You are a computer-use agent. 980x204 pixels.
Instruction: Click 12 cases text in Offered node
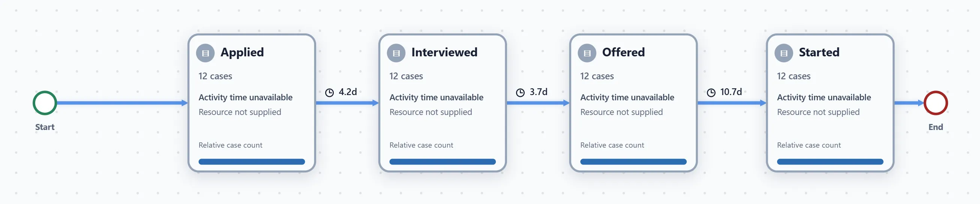(x=597, y=76)
